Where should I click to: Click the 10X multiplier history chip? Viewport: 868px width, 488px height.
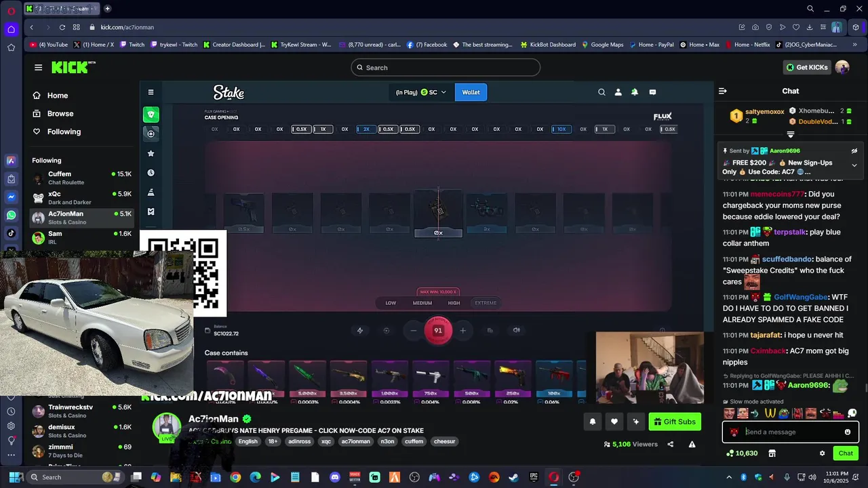[x=561, y=129]
